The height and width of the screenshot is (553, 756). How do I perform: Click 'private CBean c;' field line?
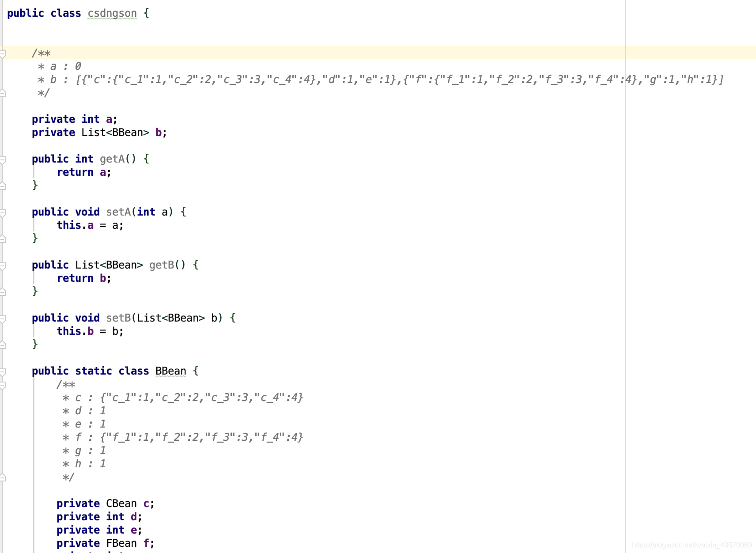pos(106,504)
